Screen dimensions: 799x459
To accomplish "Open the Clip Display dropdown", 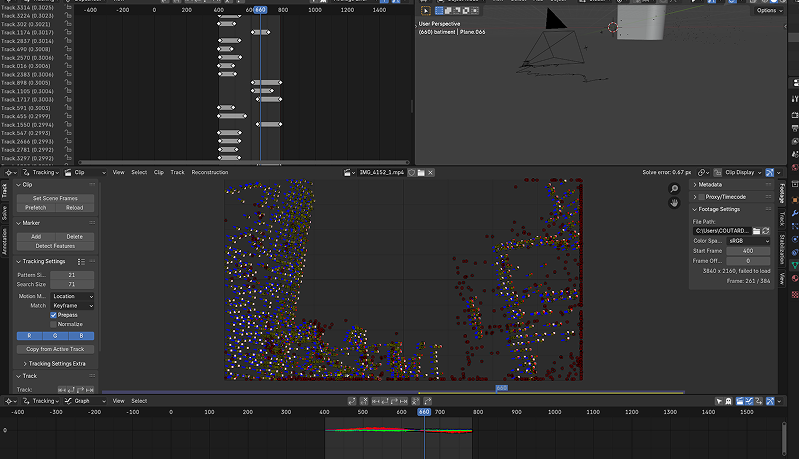I will click(x=742, y=172).
